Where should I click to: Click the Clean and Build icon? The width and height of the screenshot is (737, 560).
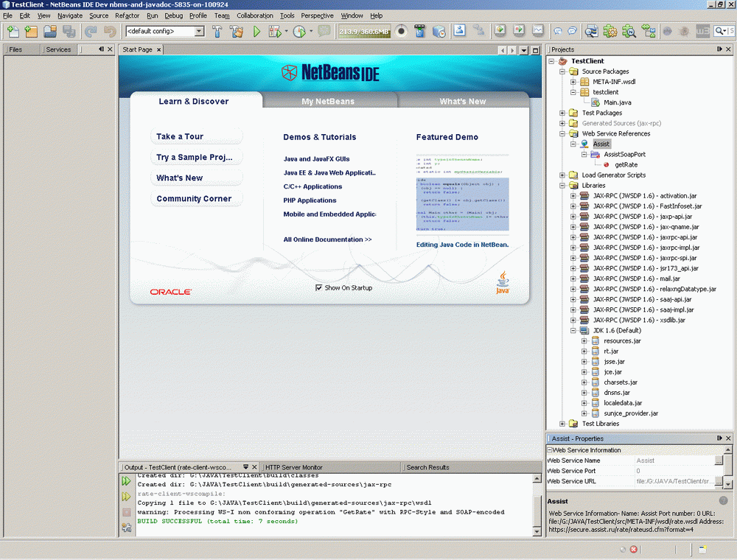tap(236, 32)
